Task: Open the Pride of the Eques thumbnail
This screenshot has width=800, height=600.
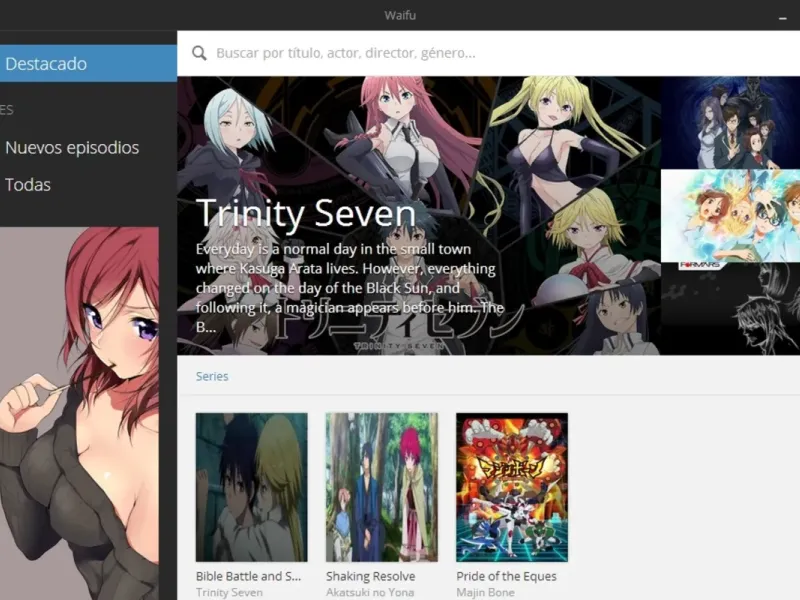Action: 512,487
